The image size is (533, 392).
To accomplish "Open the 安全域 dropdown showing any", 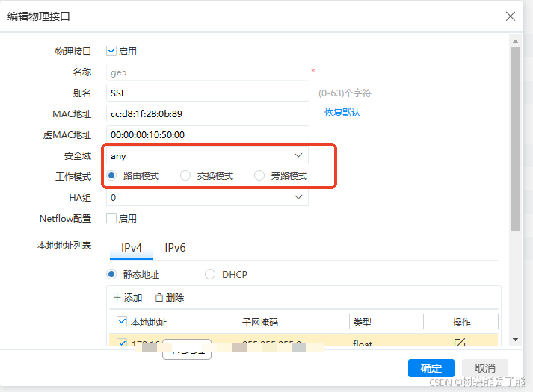I will (207, 155).
